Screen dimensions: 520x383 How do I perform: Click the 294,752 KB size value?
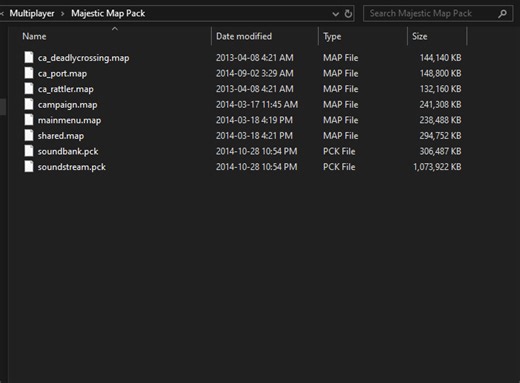(x=441, y=136)
